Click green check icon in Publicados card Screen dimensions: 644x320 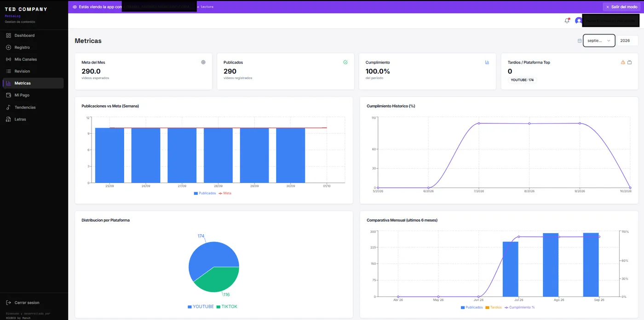[x=345, y=62]
